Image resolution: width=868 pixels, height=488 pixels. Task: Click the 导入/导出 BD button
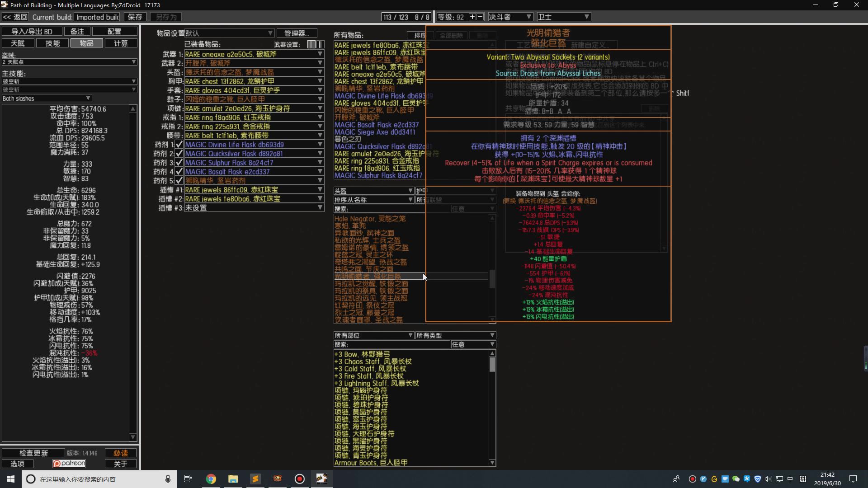point(32,31)
